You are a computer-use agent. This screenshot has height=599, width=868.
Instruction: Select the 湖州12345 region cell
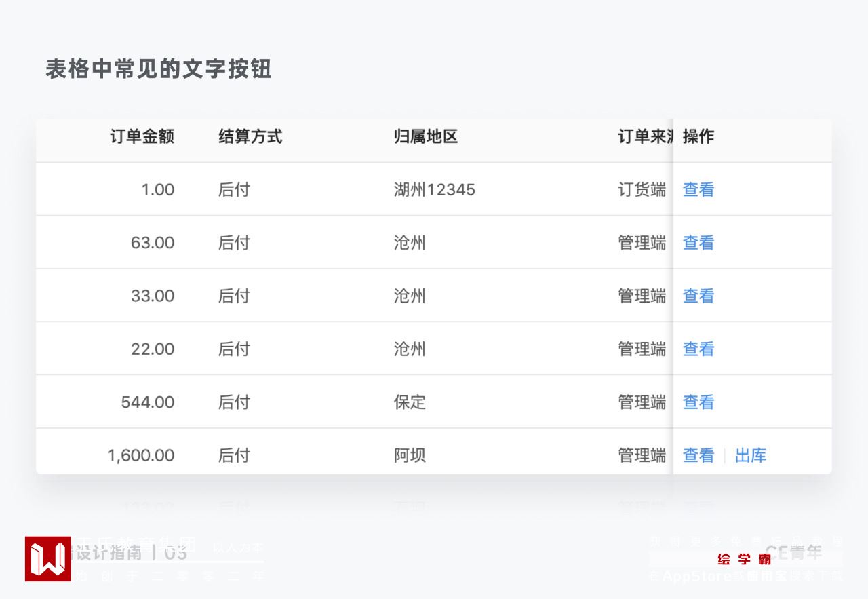click(434, 190)
